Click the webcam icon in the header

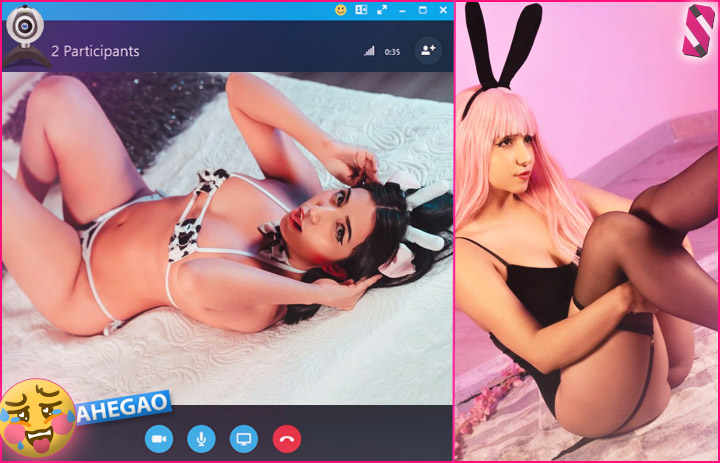(x=26, y=37)
